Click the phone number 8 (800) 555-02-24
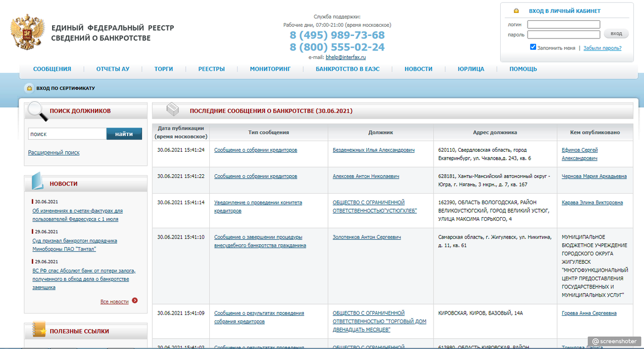The height and width of the screenshot is (349, 644). pos(337,47)
